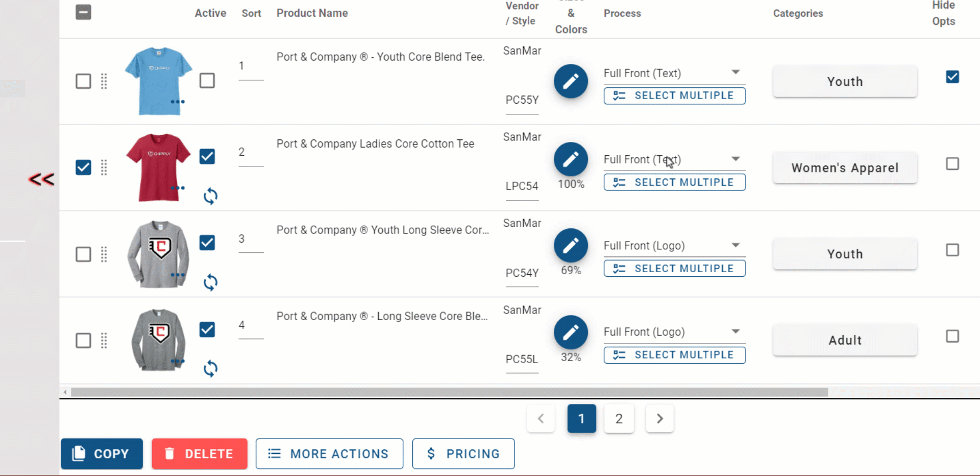Check Hide Opts for Adult row
Screen dimensions: 980x476
[x=952, y=337]
